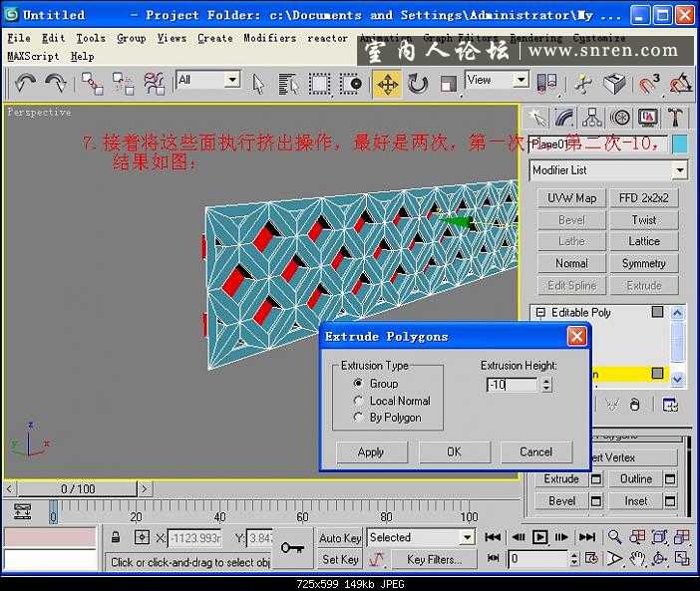Collapse the Editable Poly stack entry

tap(540, 313)
